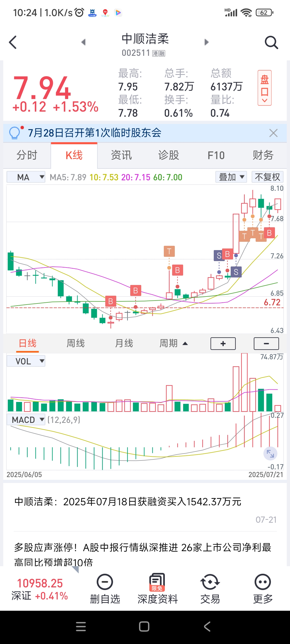Tap the orange T marker at peak near 7.26
This screenshot has height=644, width=290.
tap(169, 251)
